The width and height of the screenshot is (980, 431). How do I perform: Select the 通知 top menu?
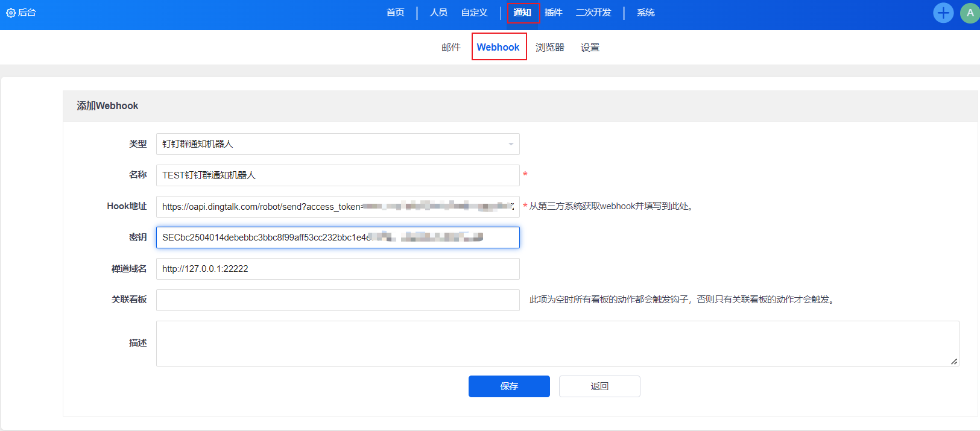pos(522,13)
